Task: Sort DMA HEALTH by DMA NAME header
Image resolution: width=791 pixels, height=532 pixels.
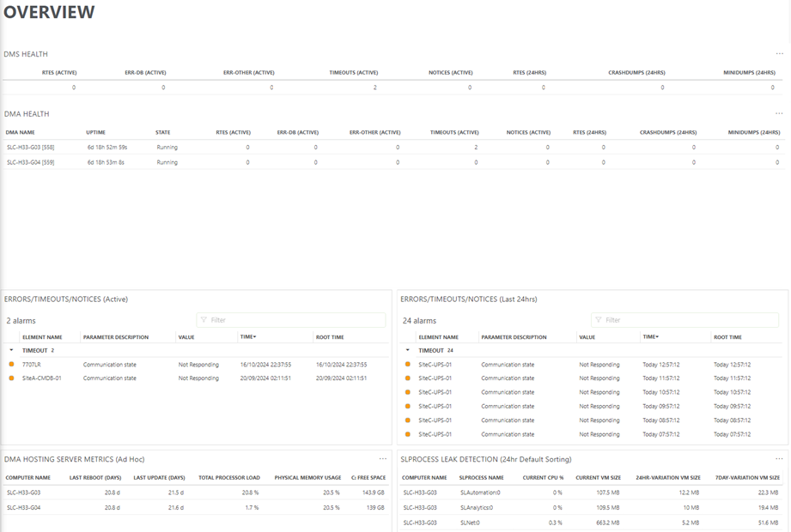Action: pyautogui.click(x=20, y=132)
